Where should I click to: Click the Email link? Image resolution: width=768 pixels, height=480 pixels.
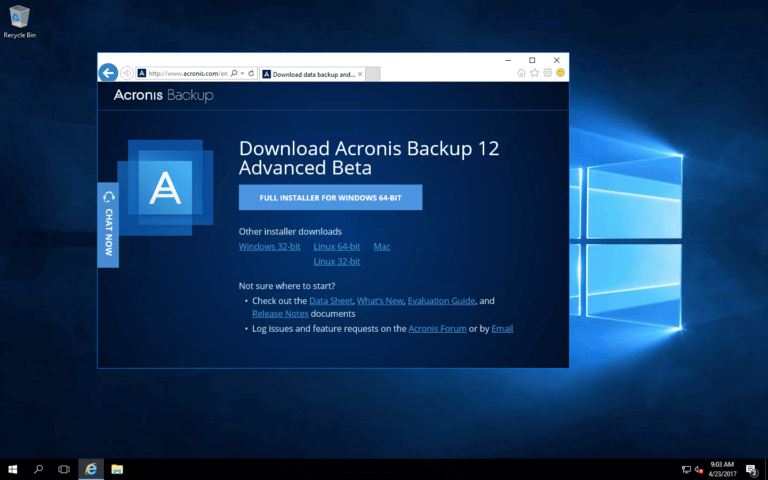point(502,329)
